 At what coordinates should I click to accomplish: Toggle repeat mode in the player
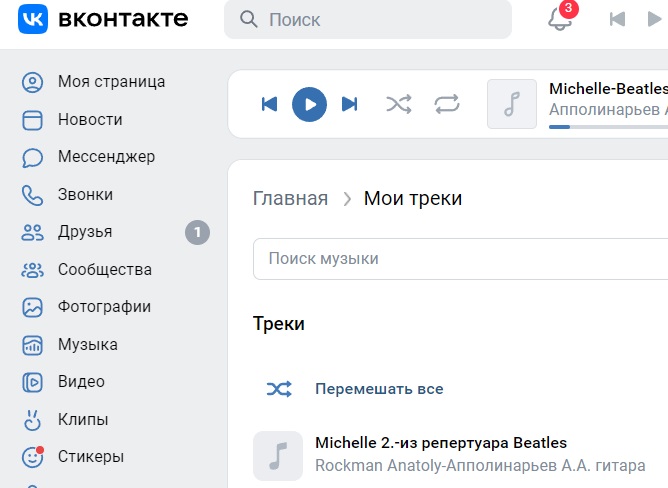pyautogui.click(x=447, y=104)
